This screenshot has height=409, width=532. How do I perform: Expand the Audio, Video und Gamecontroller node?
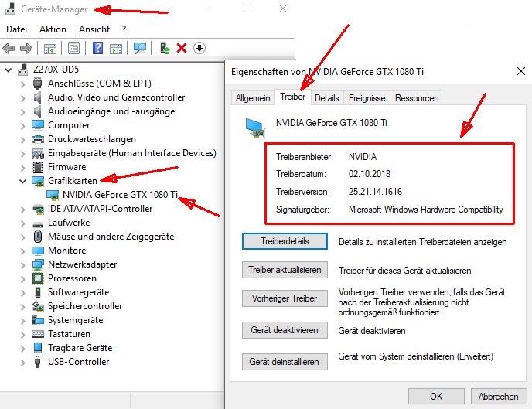pyautogui.click(x=22, y=98)
